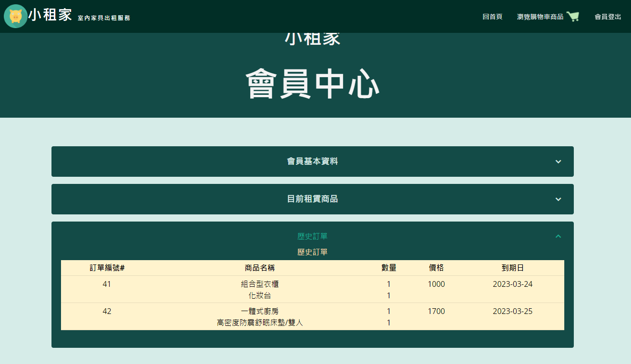Click the 會員基本資料 accordion header
Image resolution: width=631 pixels, height=364 pixels.
pos(312,162)
